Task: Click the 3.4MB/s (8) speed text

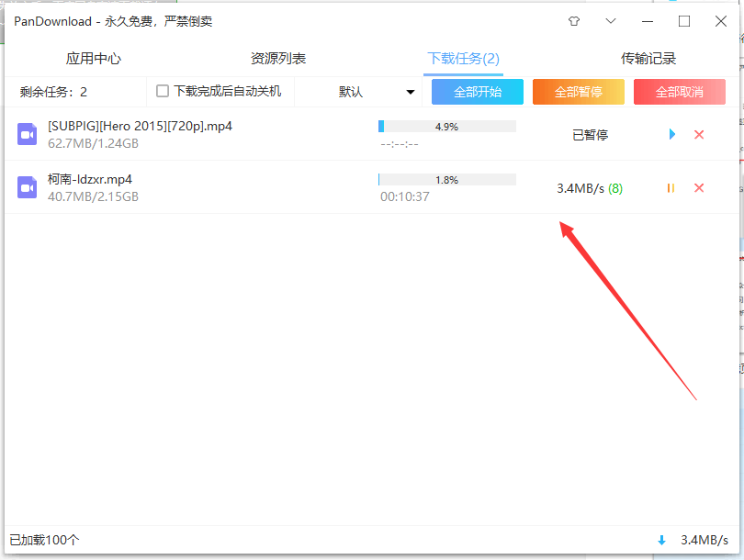Action: 590,188
